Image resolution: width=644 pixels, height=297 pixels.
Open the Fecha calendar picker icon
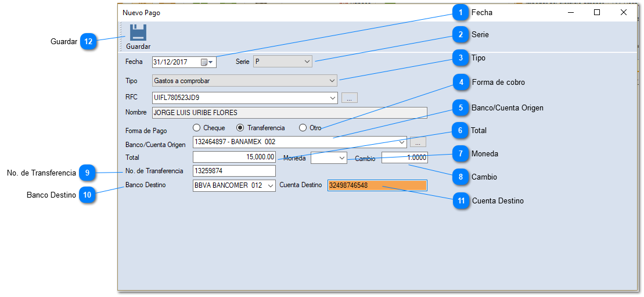[204, 62]
